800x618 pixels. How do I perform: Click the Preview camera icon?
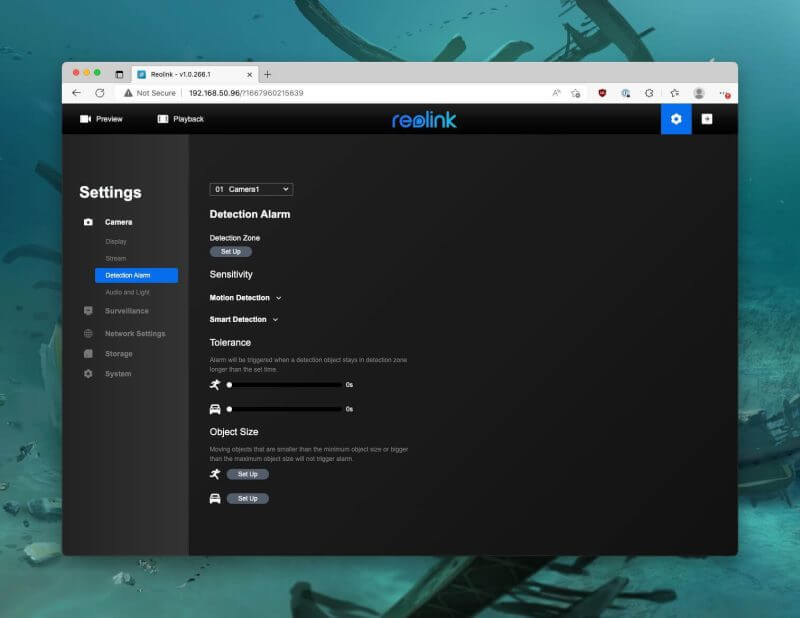coord(85,119)
